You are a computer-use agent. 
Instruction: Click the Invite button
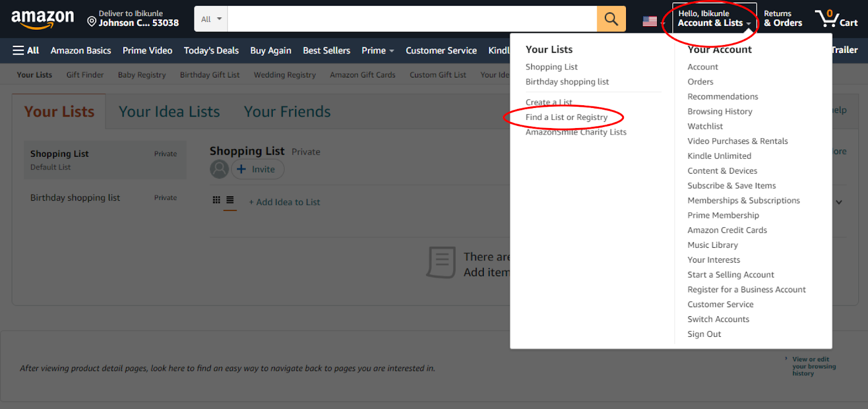click(258, 169)
